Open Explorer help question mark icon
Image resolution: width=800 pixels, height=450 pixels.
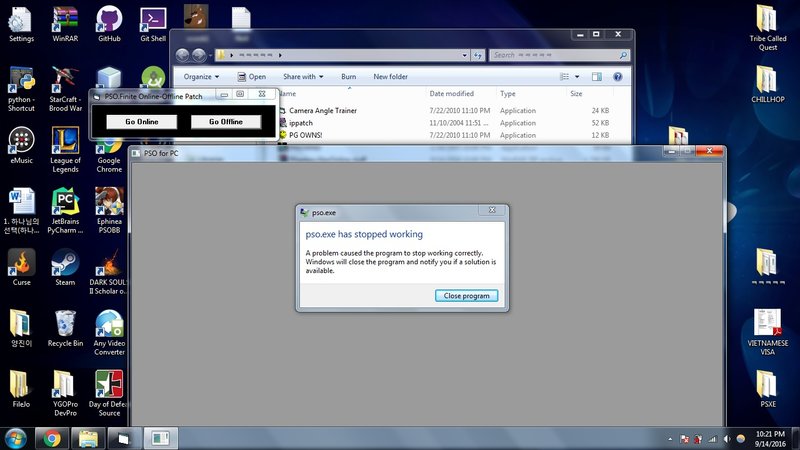coord(617,77)
